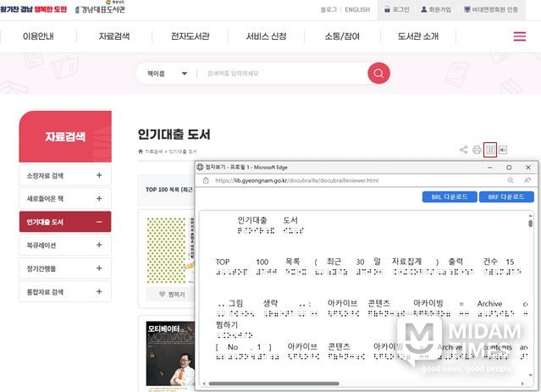Click the 모티베이터 book cover thumbnail
Image resolution: width=541 pixels, height=392 pixels.
[x=170, y=353]
